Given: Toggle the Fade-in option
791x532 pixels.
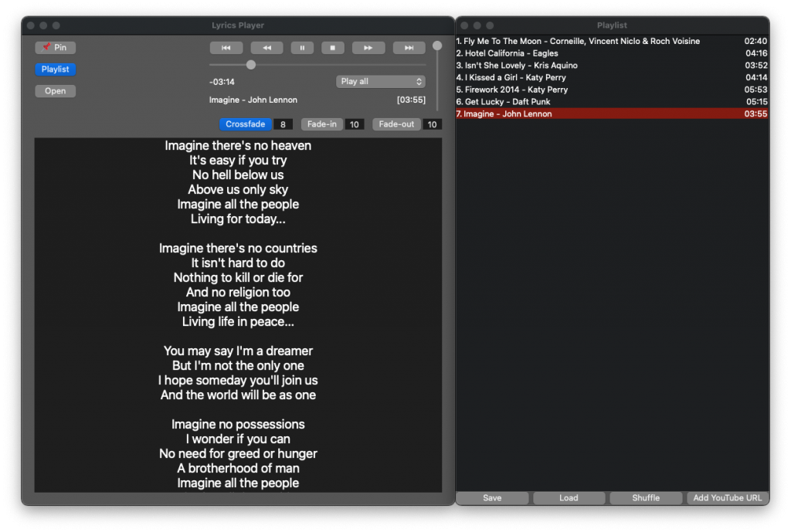Looking at the screenshot, I should click(322, 124).
